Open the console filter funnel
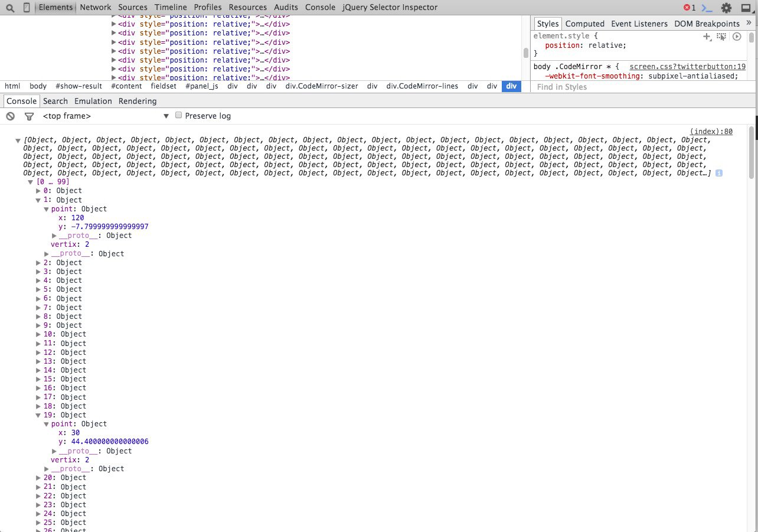The height and width of the screenshot is (532, 758). (28, 116)
